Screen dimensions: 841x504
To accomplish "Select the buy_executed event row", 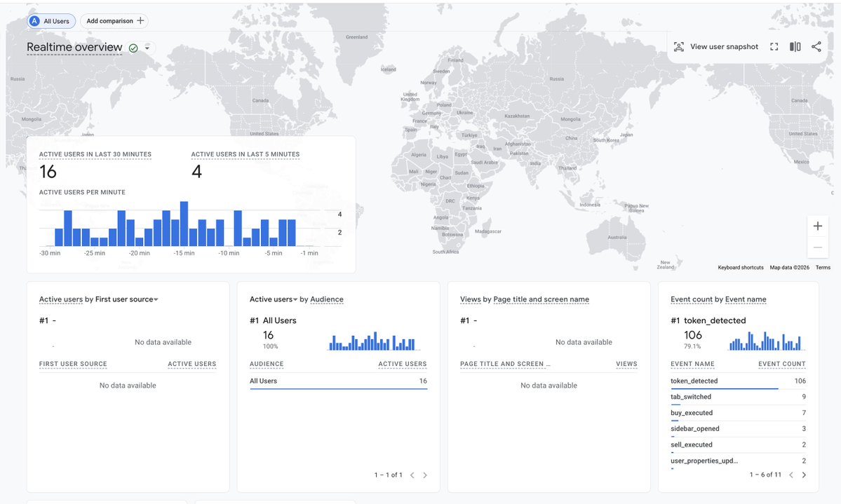I will pos(738,414).
